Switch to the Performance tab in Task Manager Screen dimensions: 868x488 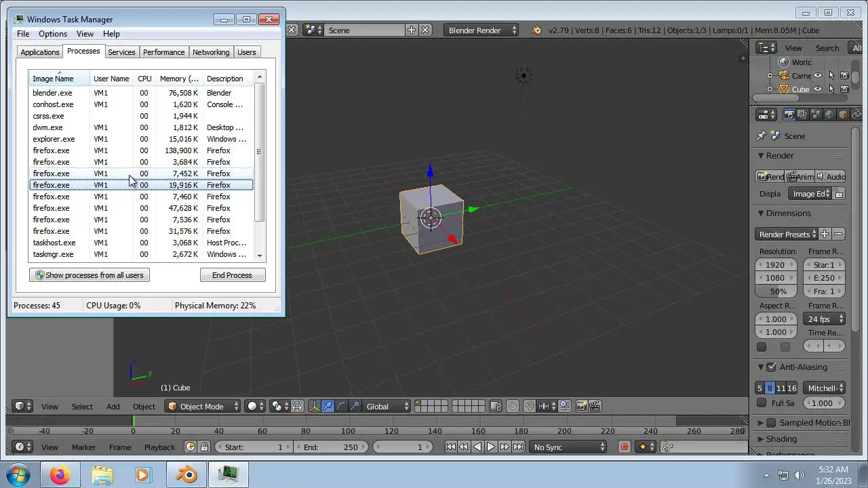tap(163, 52)
